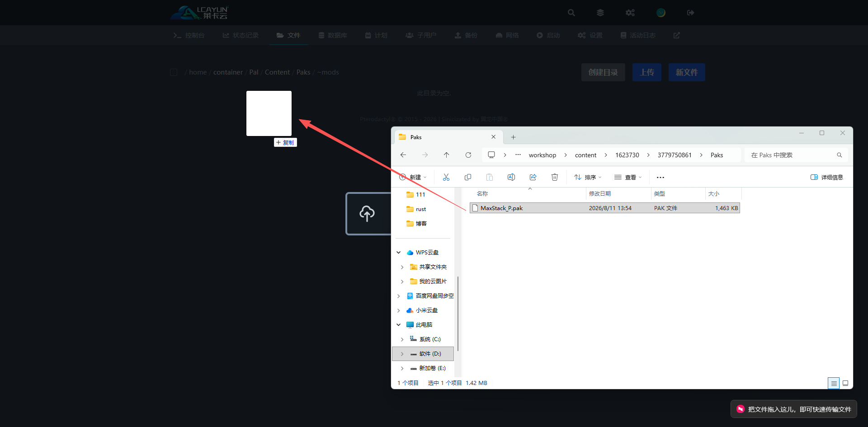Open the 查看 view dropdown
This screenshot has width=868, height=427.
click(628, 177)
